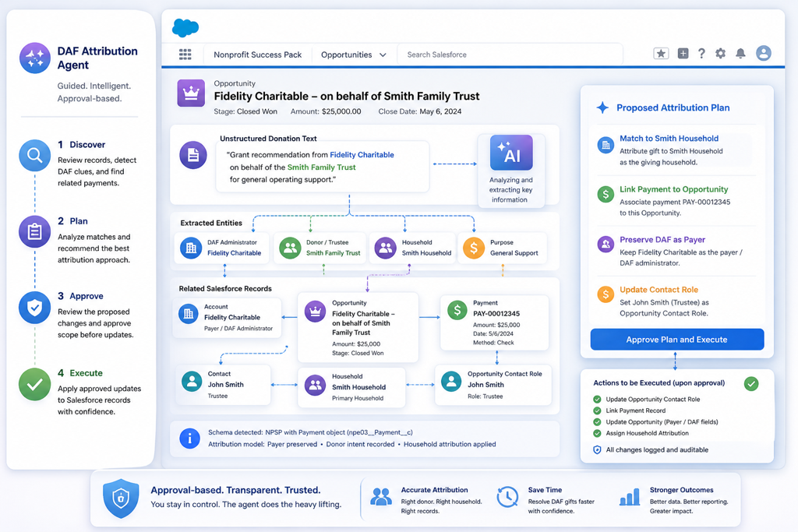The image size is (798, 532).
Task: Toggle Link Payment Record check
Action: click(597, 410)
